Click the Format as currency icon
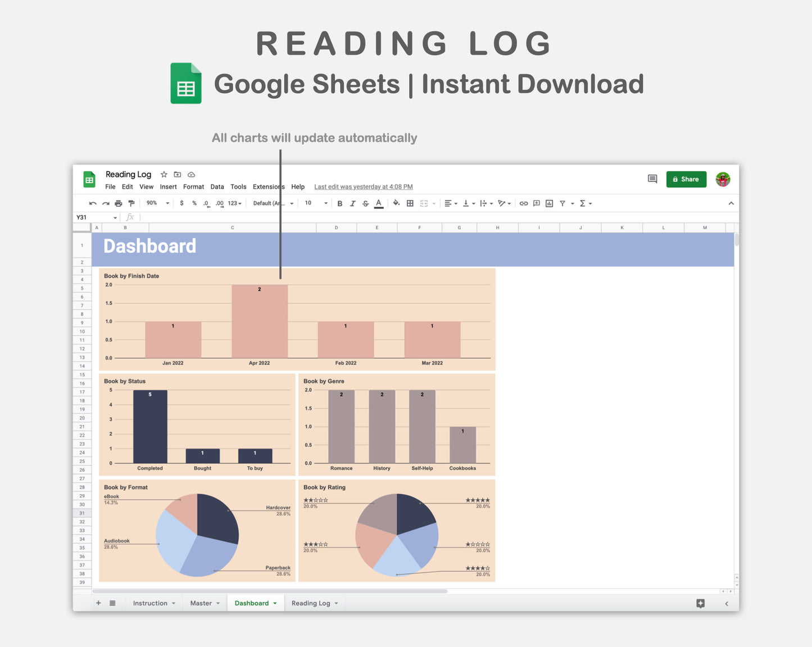This screenshot has height=647, width=812. [182, 203]
